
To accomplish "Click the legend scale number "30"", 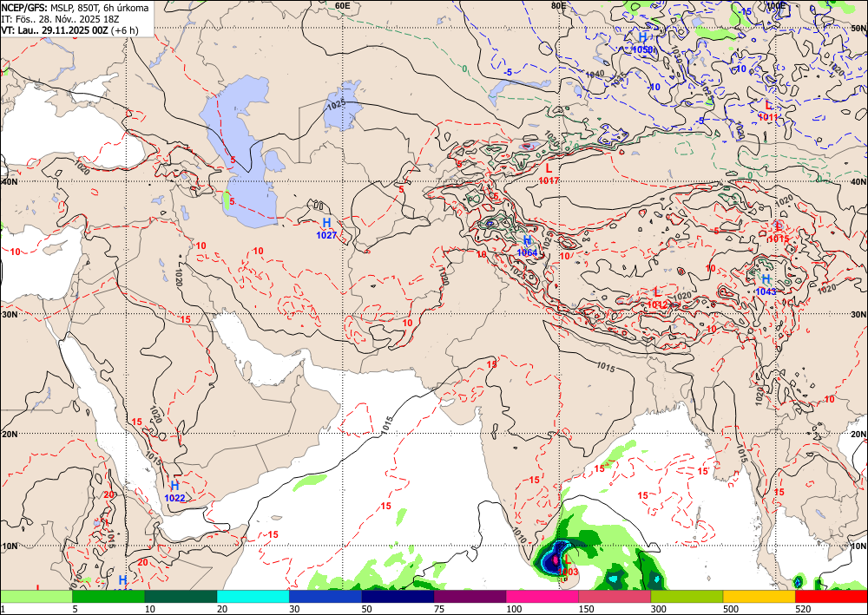I will [x=294, y=610].
